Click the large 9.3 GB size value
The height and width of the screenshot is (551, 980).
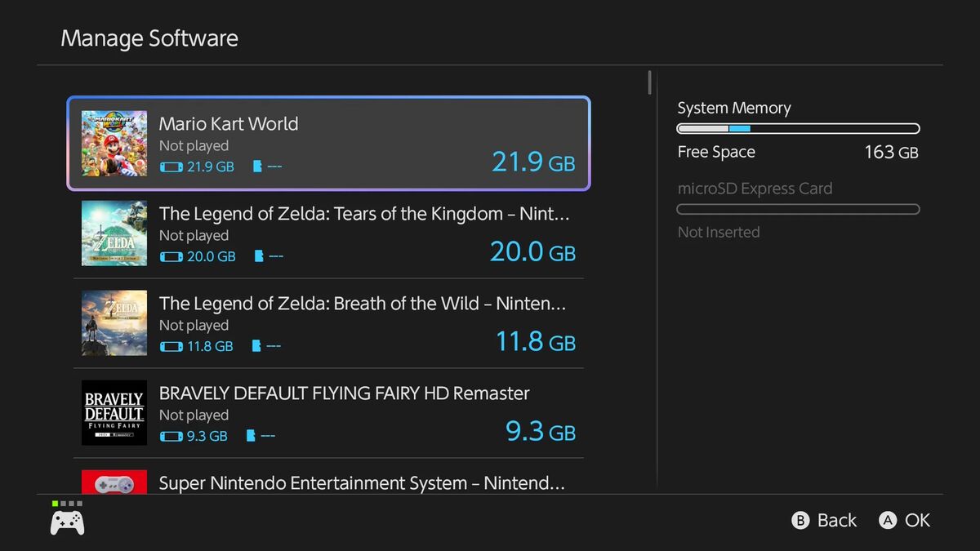coord(541,431)
